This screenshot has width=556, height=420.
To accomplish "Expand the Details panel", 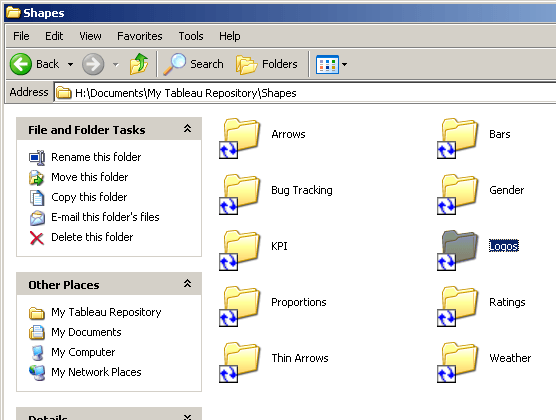I will (x=187, y=417).
